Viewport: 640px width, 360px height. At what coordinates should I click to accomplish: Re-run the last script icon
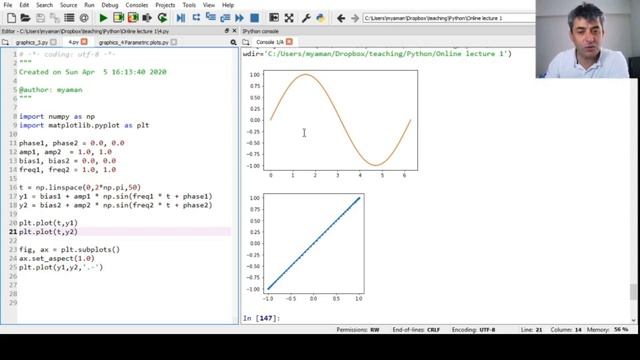point(162,18)
